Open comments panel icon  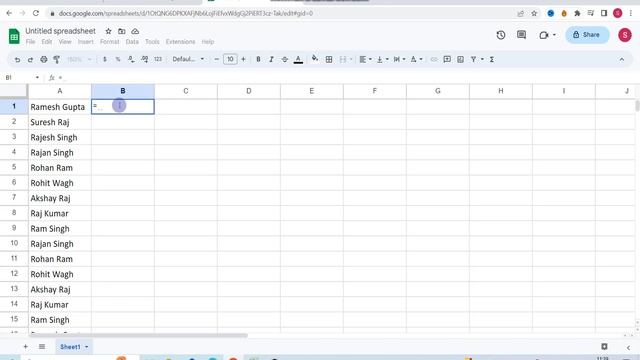point(521,35)
